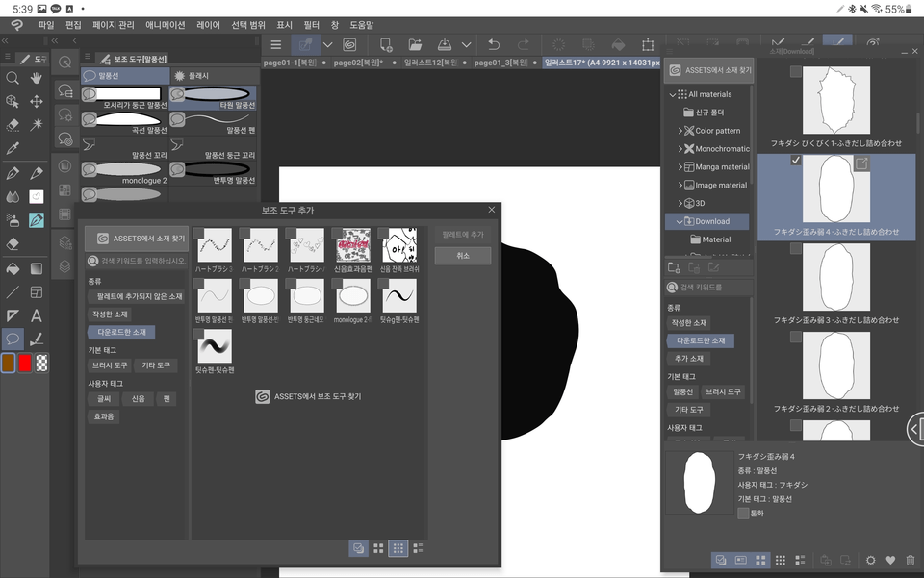The width and height of the screenshot is (924, 578).
Task: Toggle the 톤화 checkbox in material details
Action: (743, 514)
